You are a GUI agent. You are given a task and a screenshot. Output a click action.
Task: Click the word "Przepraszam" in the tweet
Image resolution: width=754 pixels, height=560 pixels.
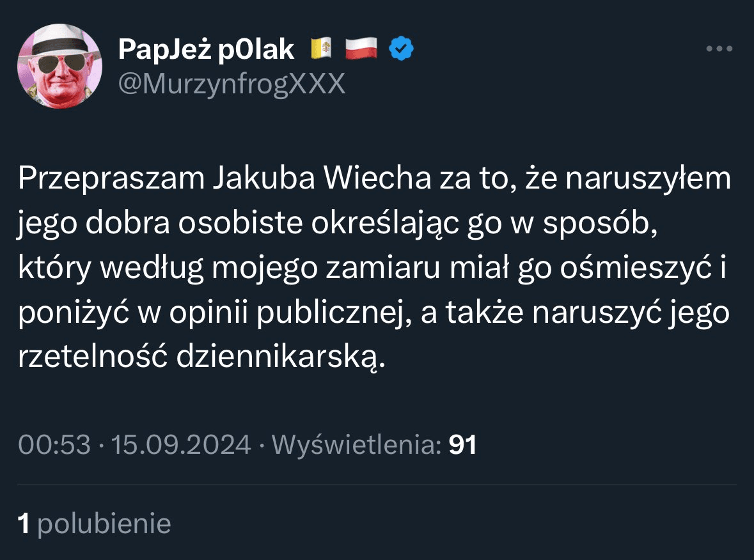coord(110,180)
